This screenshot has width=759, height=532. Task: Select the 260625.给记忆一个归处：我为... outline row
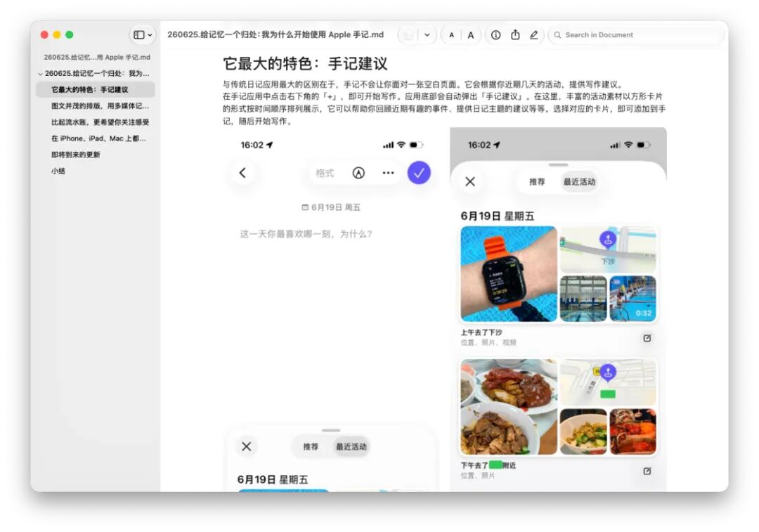click(97, 74)
